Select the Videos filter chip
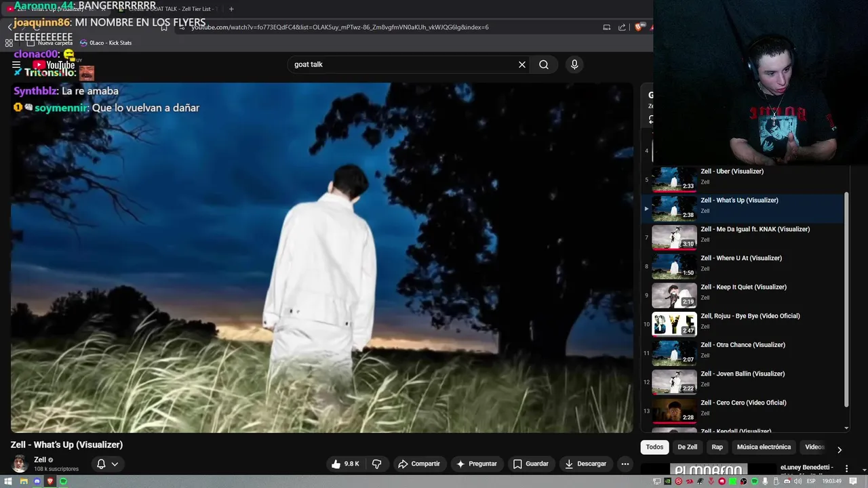The width and height of the screenshot is (868, 488). coord(814,447)
